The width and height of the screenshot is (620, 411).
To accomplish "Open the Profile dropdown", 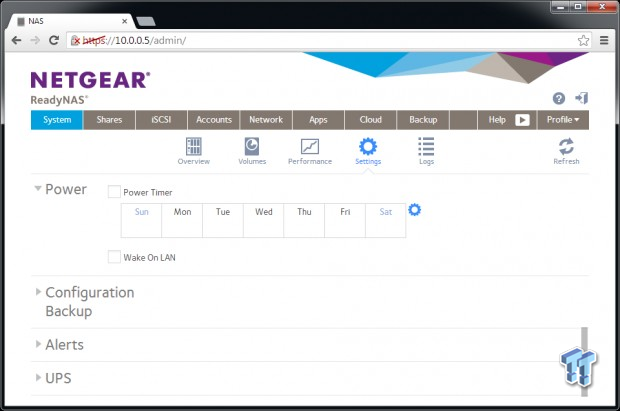I will tap(563, 120).
